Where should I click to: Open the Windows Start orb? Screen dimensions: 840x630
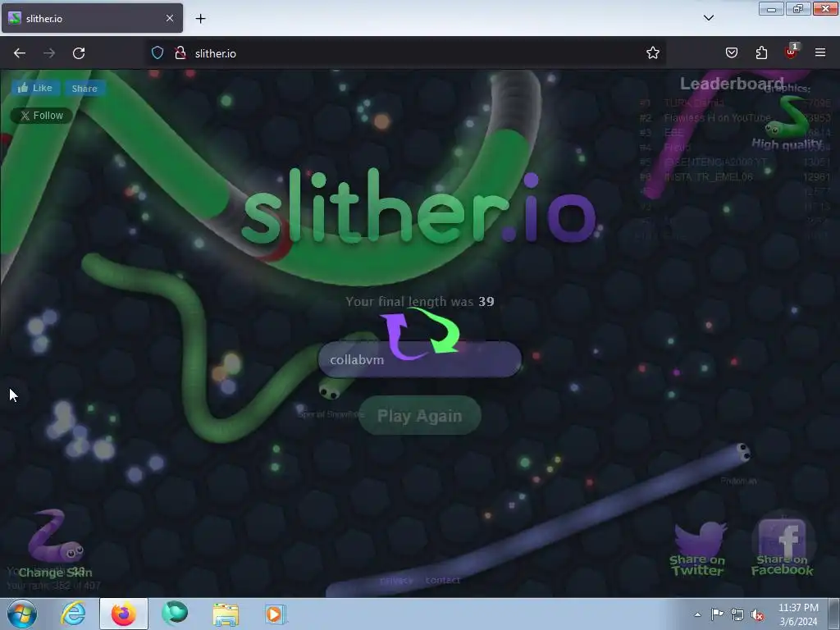click(22, 614)
